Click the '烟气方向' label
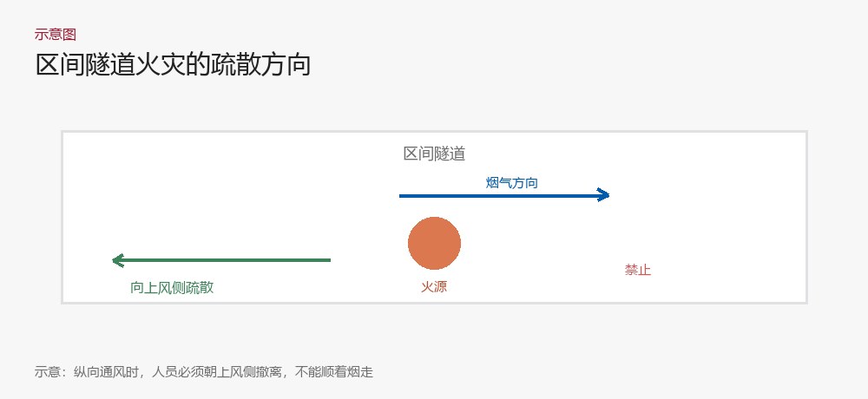The height and width of the screenshot is (399, 868). tap(511, 183)
